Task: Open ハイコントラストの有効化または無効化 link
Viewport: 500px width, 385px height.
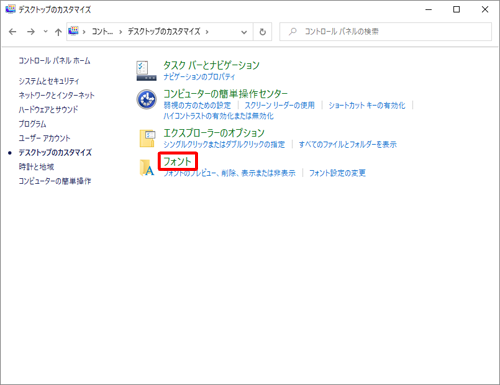Action: 218,116
